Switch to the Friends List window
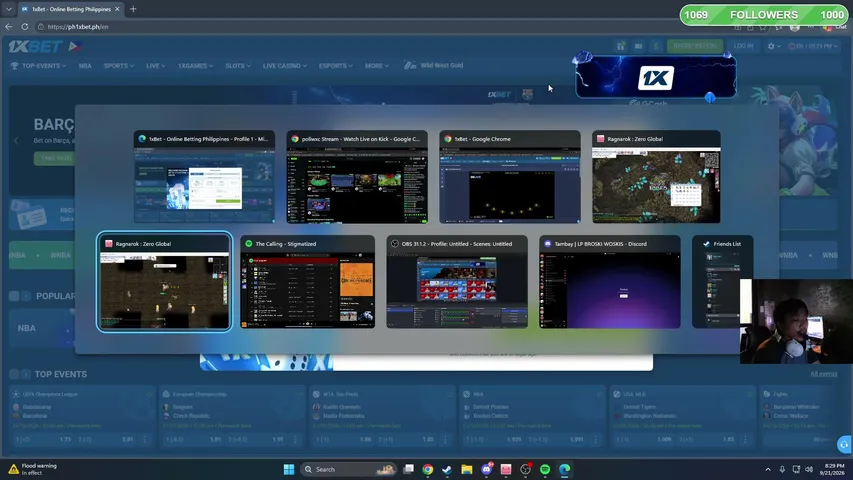Image resolution: width=853 pixels, height=480 pixels. tap(722, 282)
